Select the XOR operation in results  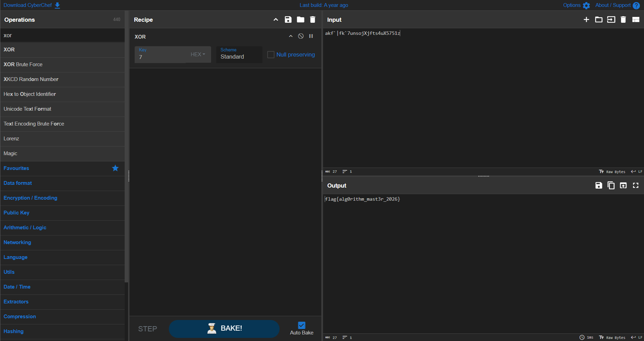click(62, 50)
